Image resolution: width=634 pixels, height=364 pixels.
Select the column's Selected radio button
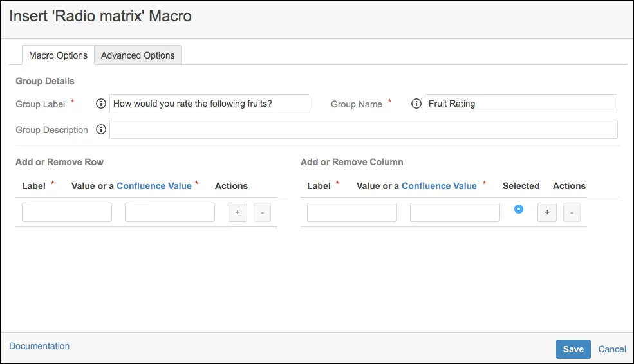click(x=519, y=209)
